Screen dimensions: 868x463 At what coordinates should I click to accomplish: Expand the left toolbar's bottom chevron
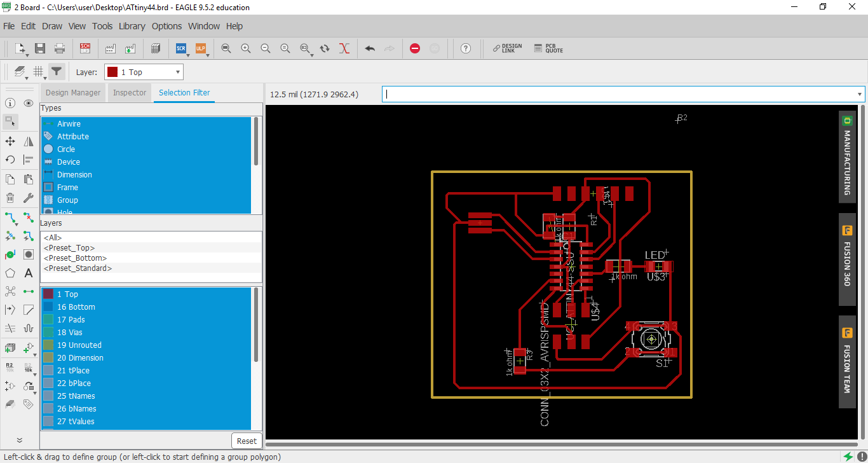(19, 440)
